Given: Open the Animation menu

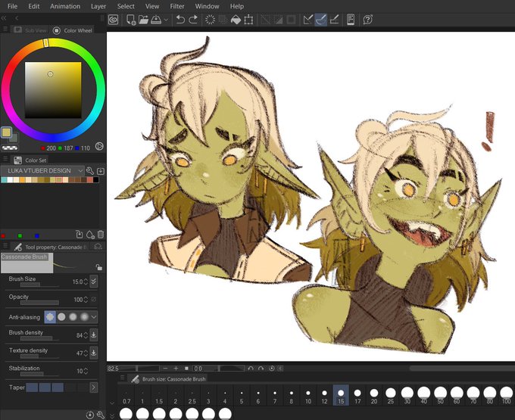Looking at the screenshot, I should [65, 6].
